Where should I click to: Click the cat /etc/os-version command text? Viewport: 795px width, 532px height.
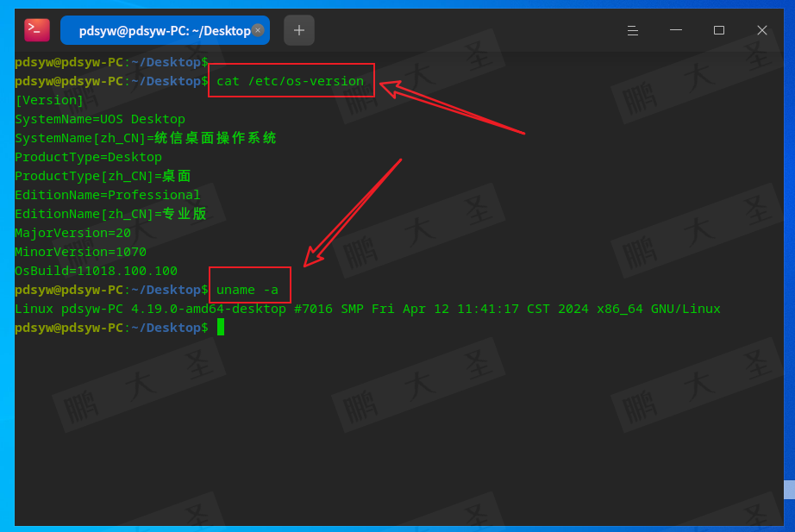coord(290,81)
